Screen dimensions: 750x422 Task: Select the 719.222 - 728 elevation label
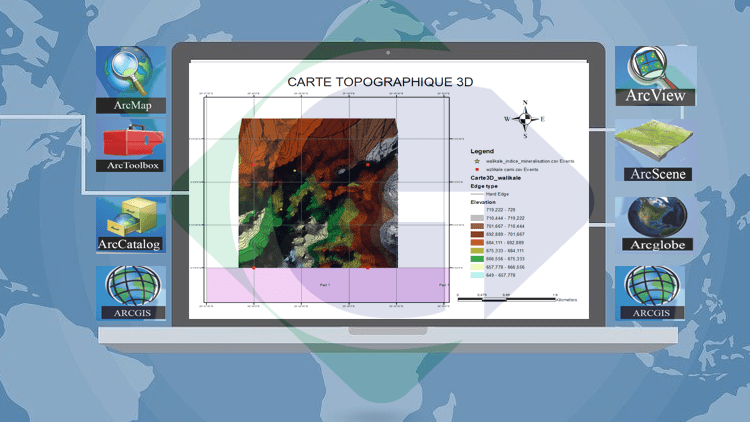coord(500,210)
